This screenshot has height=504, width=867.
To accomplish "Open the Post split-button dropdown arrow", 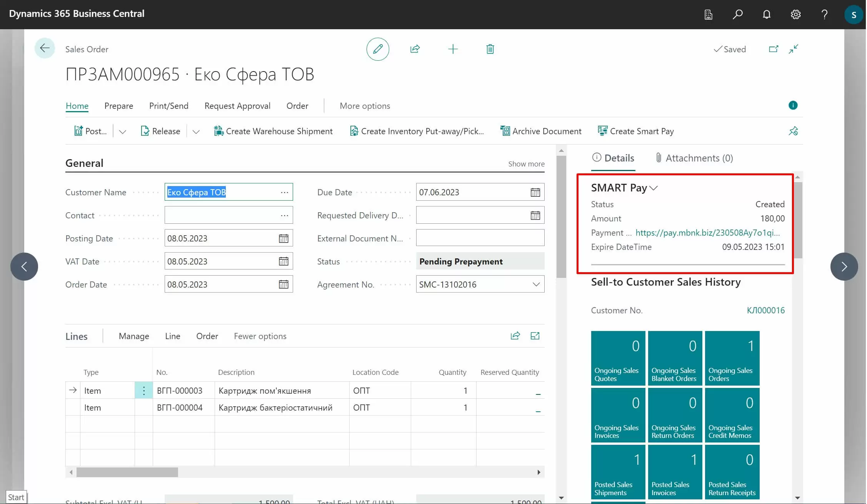I will (122, 131).
